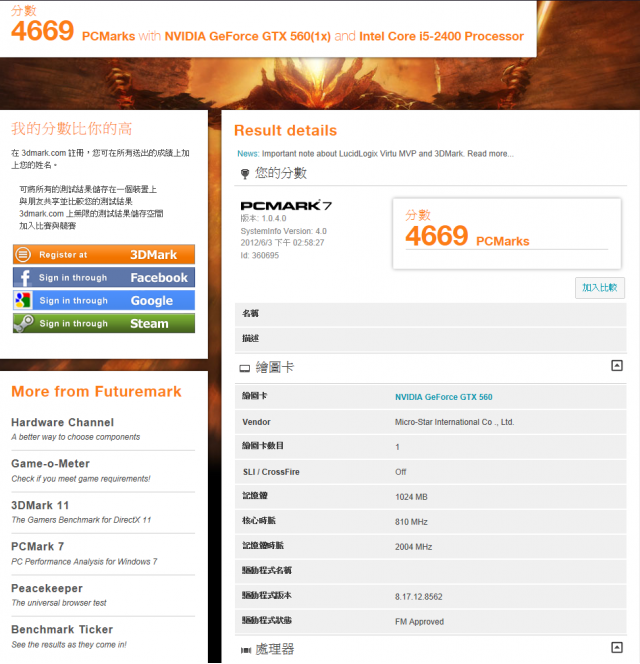Select the Id: 360695 text
The width and height of the screenshot is (640, 664).
pyautogui.click(x=260, y=255)
